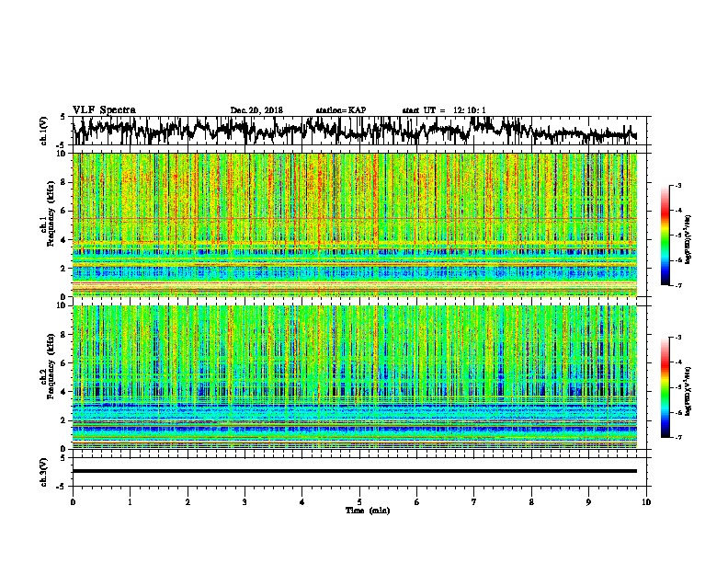The width and height of the screenshot is (728, 563).
Task: Click the ch.2 spectrogram color scale bar
Action: coord(665,387)
